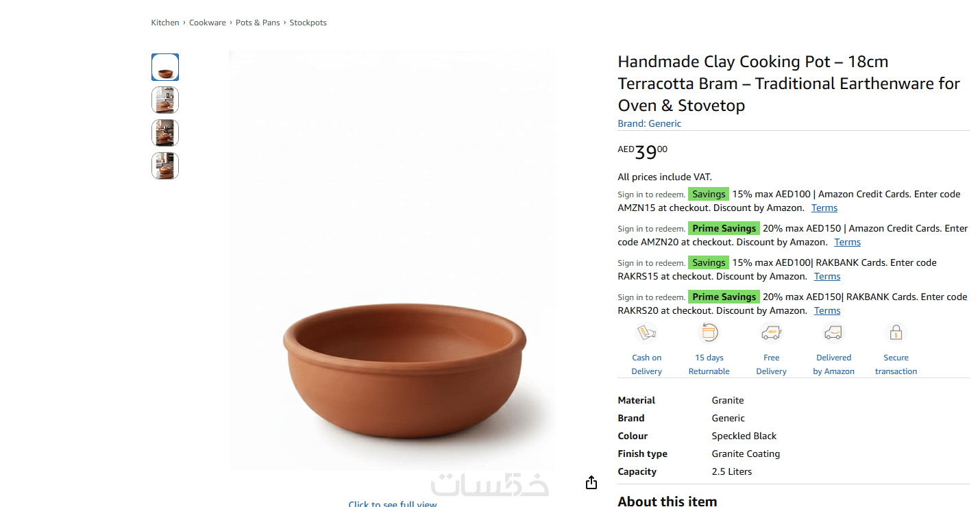Click the Free Delivery truck icon
The height and width of the screenshot is (507, 980).
tap(771, 334)
